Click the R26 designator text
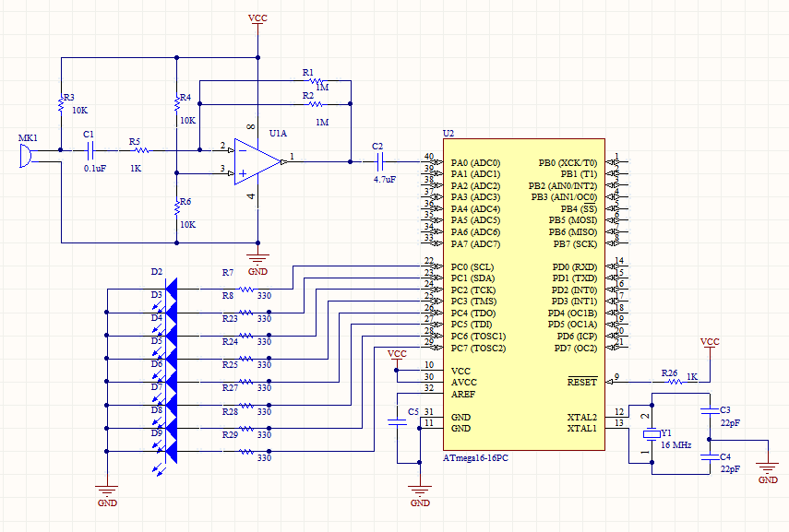 tap(669, 372)
